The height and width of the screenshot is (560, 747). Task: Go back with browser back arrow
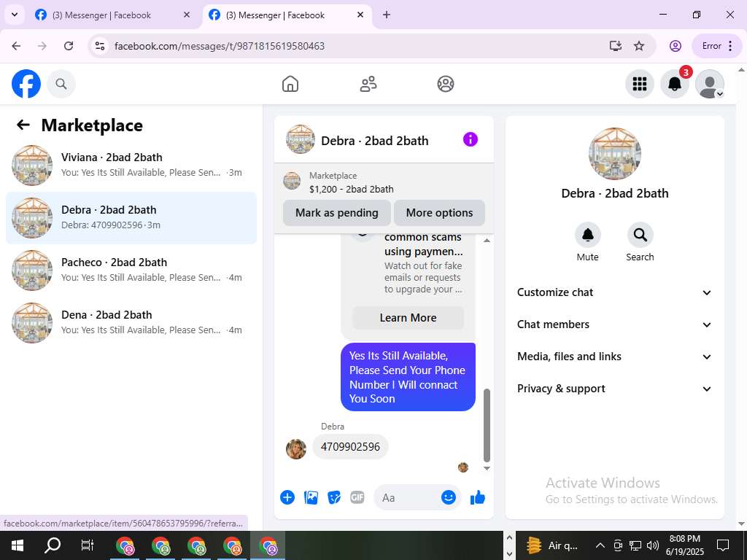coord(17,46)
